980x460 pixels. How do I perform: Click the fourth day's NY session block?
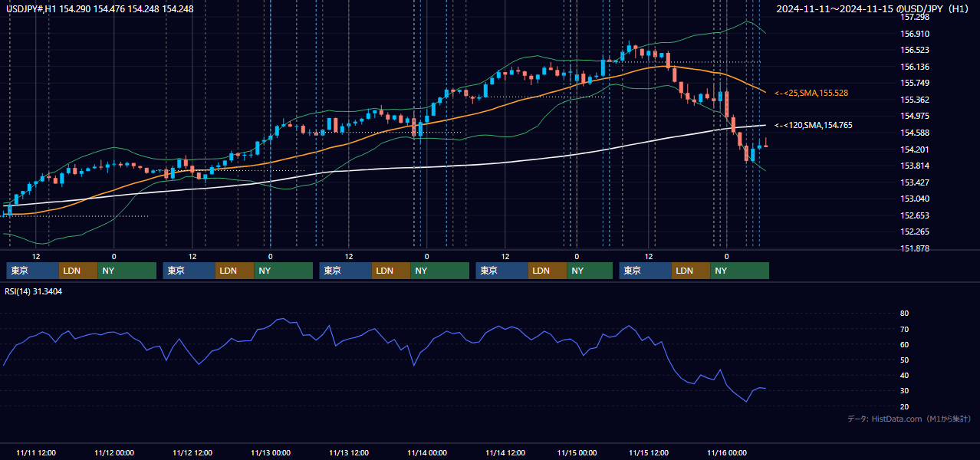[590, 271]
